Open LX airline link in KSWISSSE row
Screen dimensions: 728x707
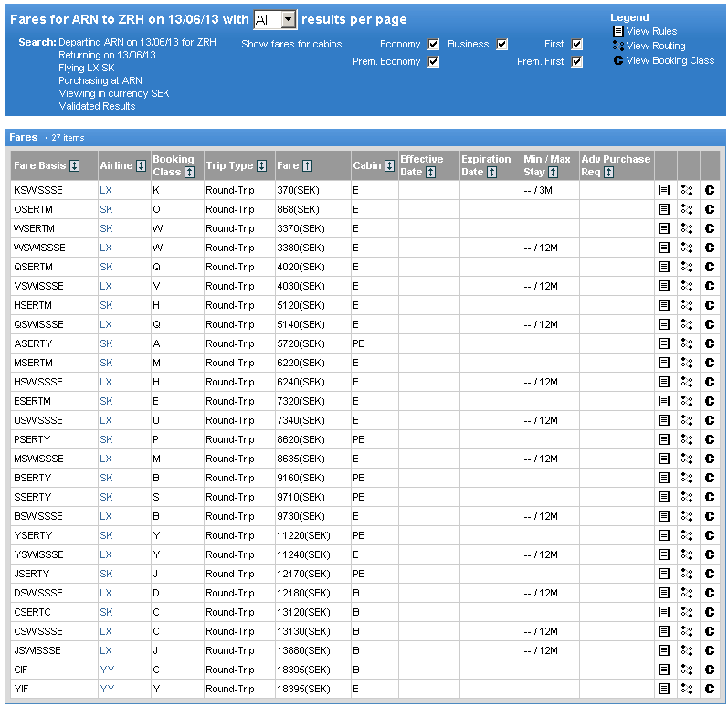[106, 190]
